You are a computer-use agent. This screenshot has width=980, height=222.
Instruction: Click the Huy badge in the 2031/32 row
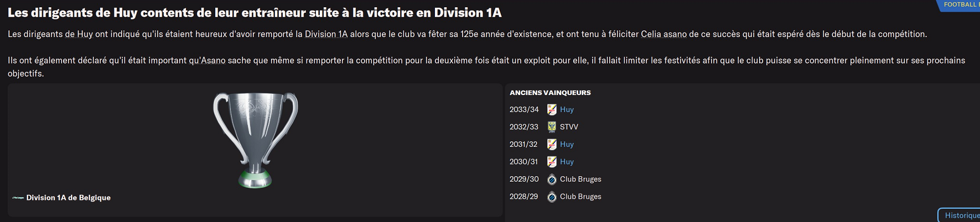(552, 144)
